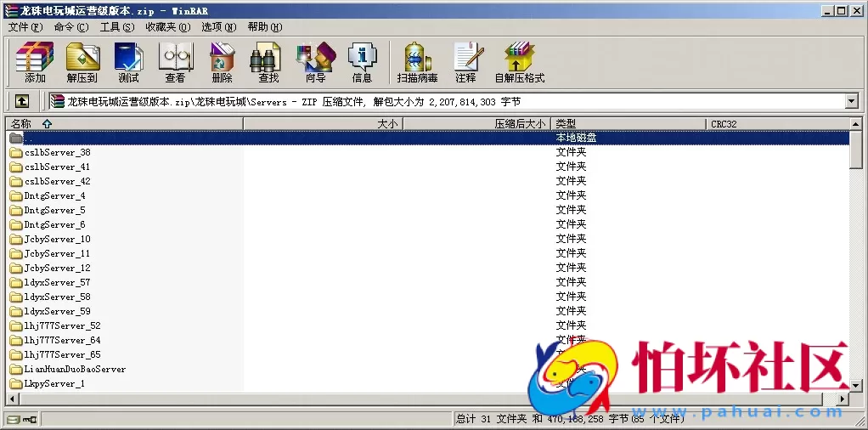868x430 pixels.
Task: Click the vertical scrollbar down arrow
Action: point(856,385)
